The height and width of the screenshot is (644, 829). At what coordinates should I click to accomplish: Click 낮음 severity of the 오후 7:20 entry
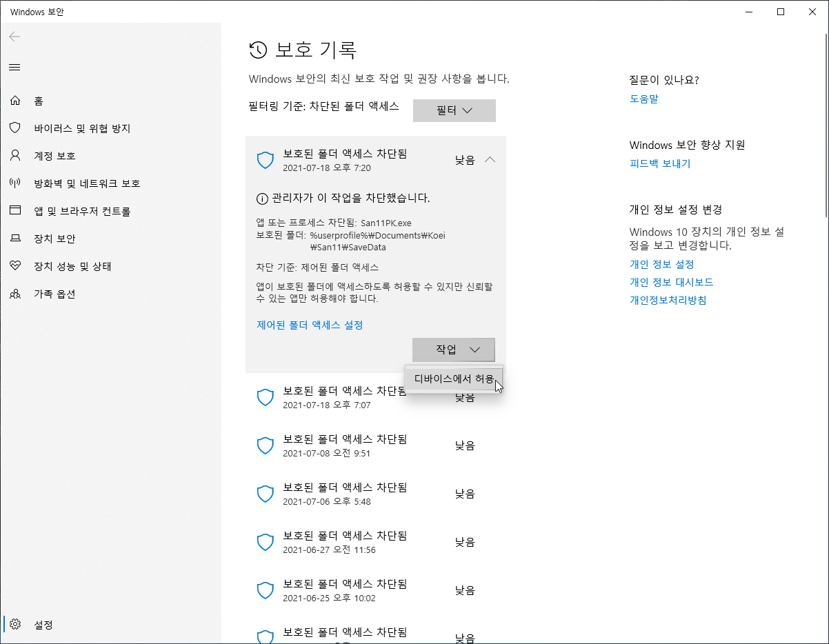[x=465, y=160]
